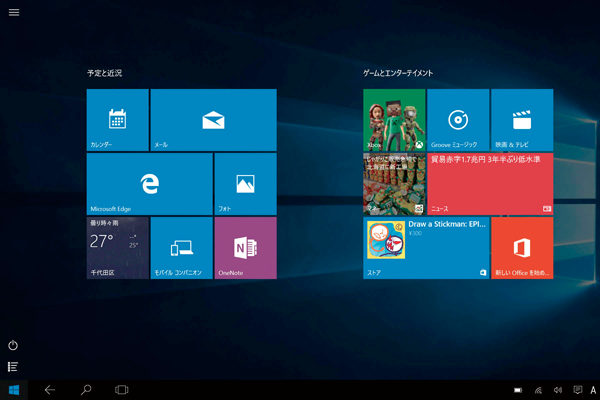Open the Task View icon
The width and height of the screenshot is (600, 400).
point(122,390)
